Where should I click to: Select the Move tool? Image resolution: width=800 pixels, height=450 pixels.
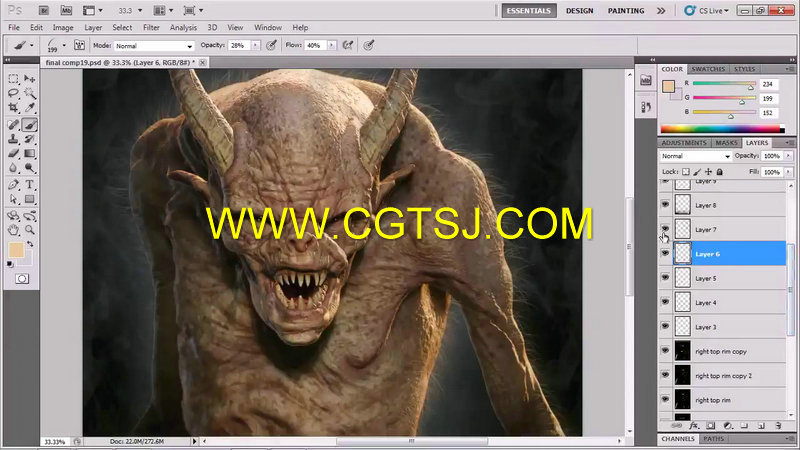(x=30, y=79)
